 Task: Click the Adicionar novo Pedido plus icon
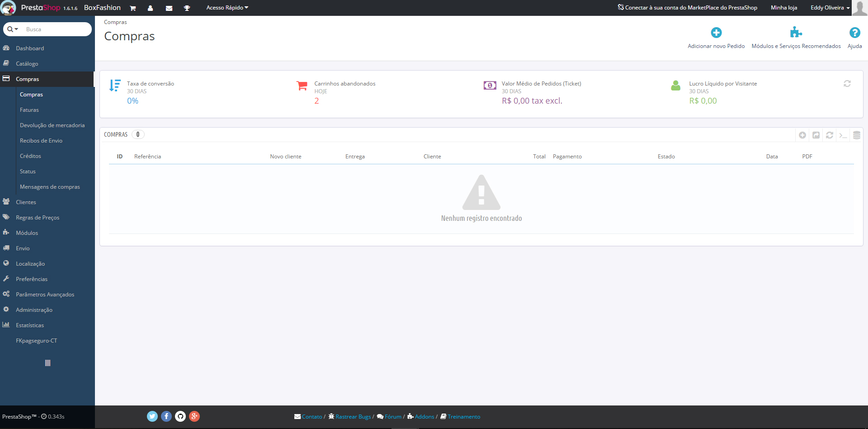click(x=716, y=33)
